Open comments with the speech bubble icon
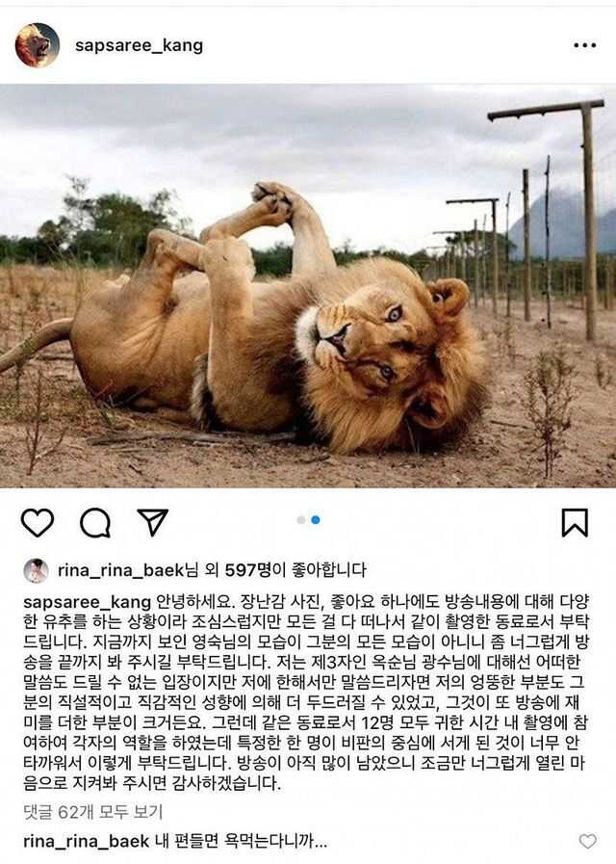Viewport: 616px width, 864px height. [95, 522]
